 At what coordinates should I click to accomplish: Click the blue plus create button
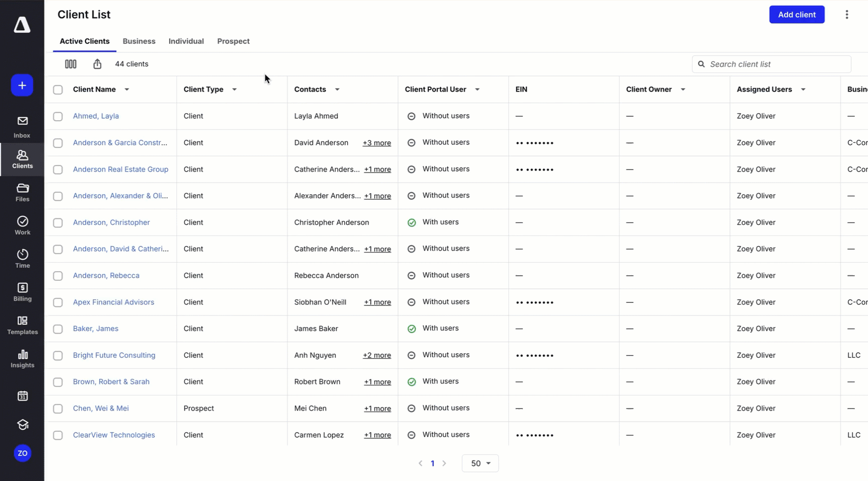click(22, 86)
